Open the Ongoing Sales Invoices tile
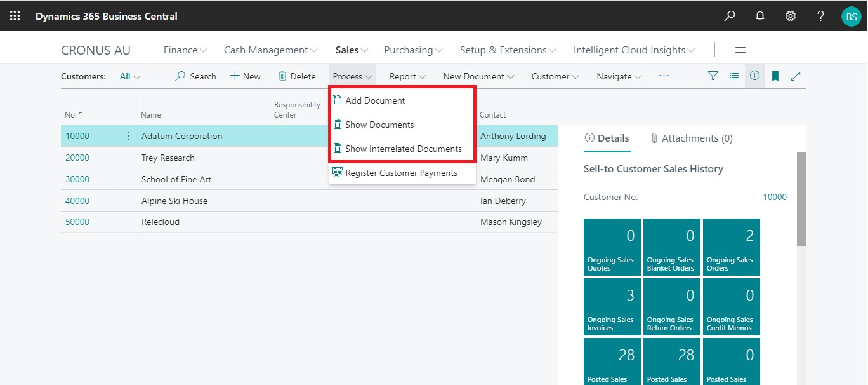The width and height of the screenshot is (868, 385). point(612,307)
